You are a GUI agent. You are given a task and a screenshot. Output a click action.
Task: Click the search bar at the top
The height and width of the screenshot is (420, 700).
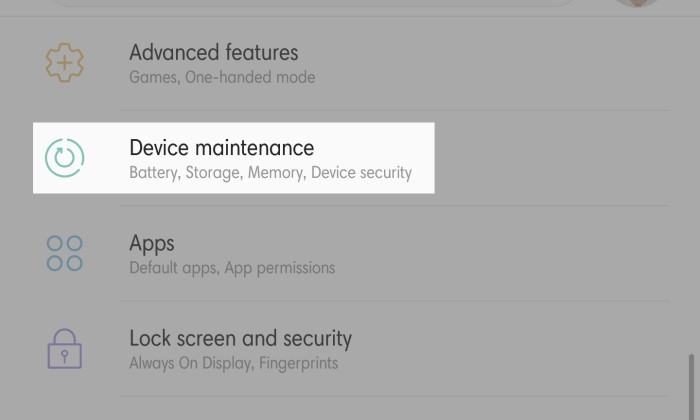click(x=312, y=3)
